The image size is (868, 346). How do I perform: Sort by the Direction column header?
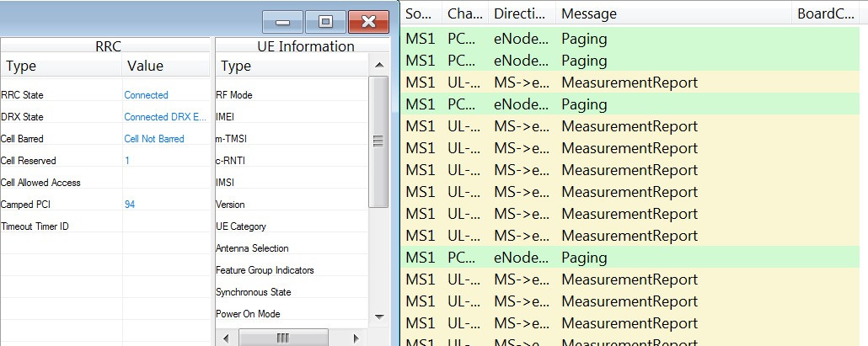(x=522, y=13)
